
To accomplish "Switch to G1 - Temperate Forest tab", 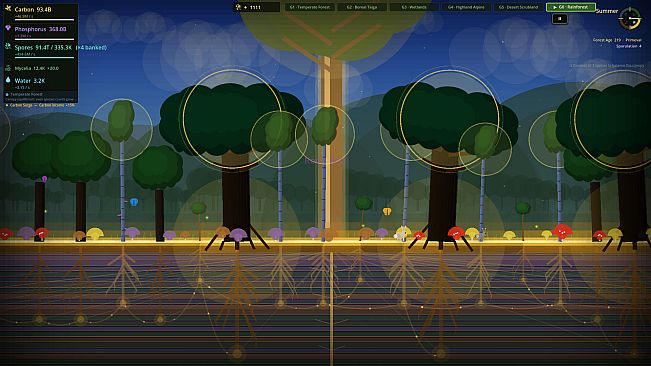I will 310,7.
